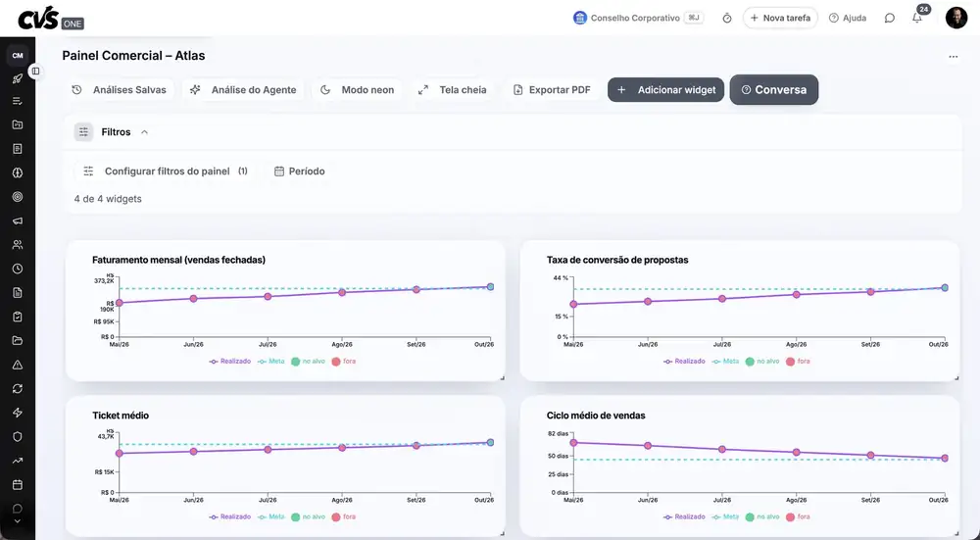The height and width of the screenshot is (540, 980).
Task: Open the clock icon in sidebar
Action: click(x=18, y=269)
